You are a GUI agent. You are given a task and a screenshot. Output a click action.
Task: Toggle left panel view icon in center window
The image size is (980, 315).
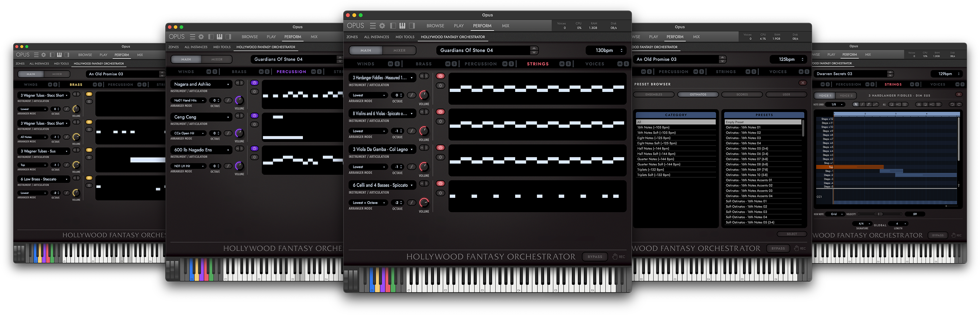(393, 26)
